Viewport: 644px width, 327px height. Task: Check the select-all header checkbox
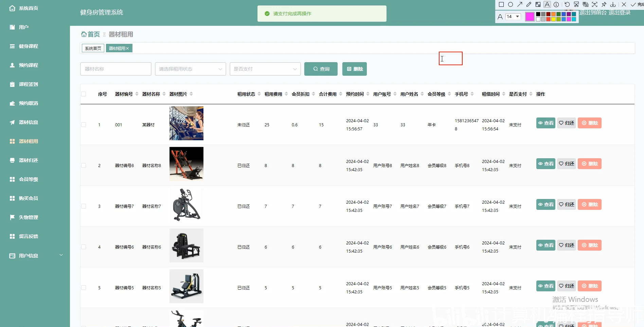[x=84, y=94]
